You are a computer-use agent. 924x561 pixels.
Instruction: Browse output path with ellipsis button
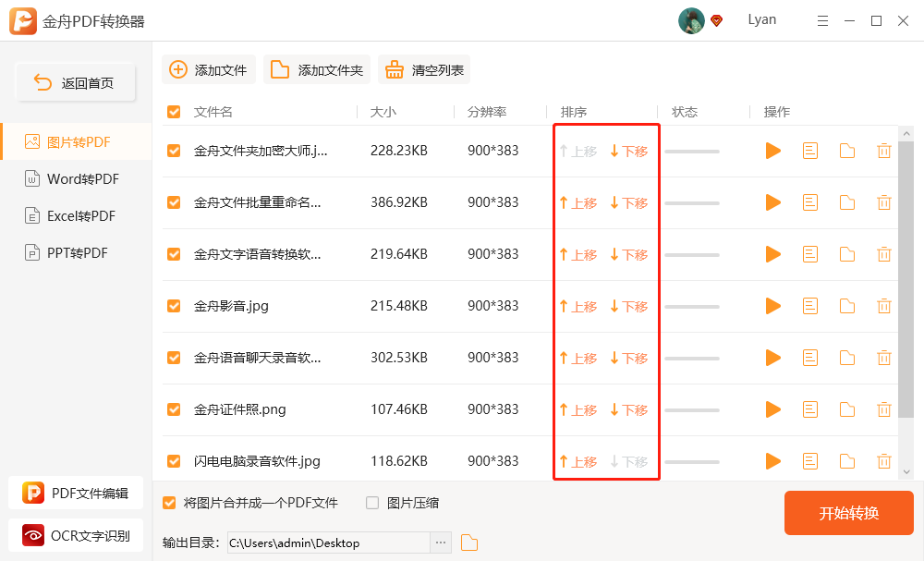coord(441,543)
